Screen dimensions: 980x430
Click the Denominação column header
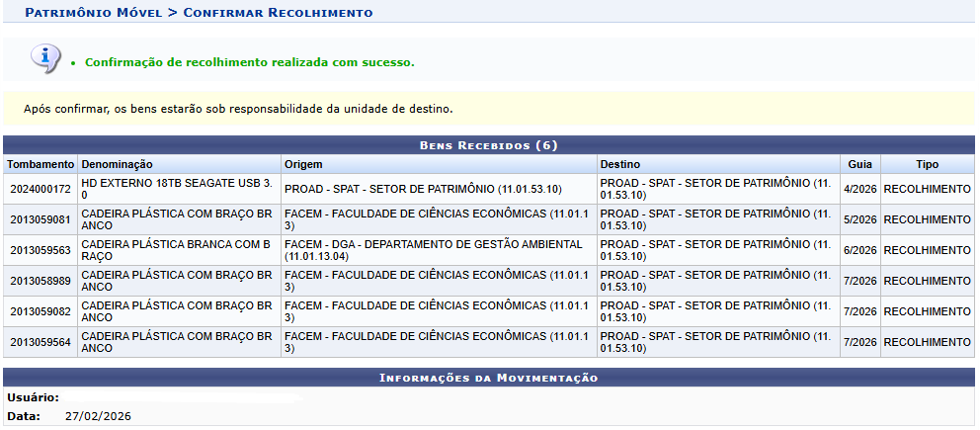coord(118,164)
